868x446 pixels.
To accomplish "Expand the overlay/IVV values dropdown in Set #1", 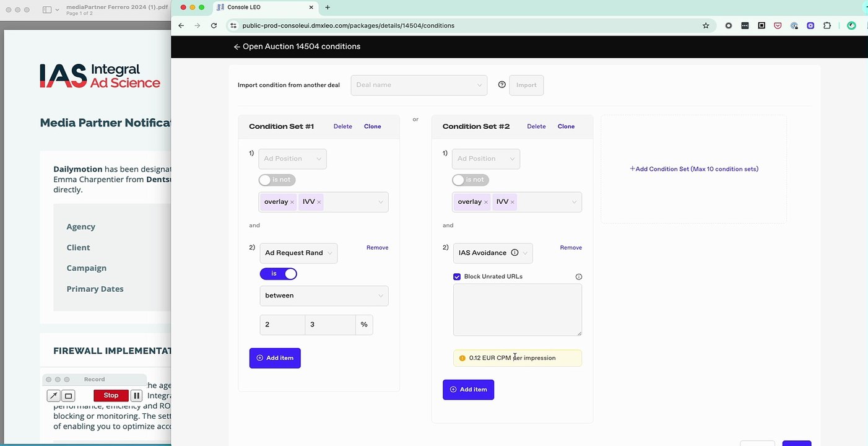I will click(381, 202).
